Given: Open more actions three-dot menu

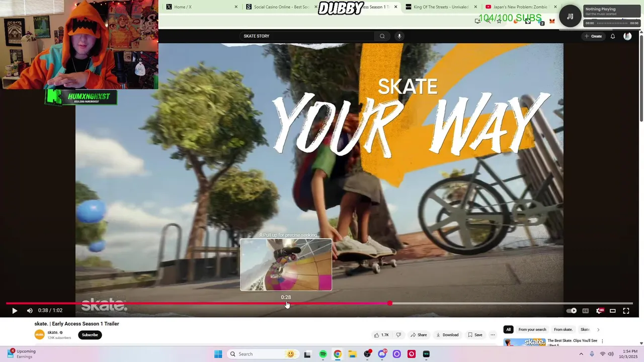Looking at the screenshot, I should pyautogui.click(x=493, y=335).
